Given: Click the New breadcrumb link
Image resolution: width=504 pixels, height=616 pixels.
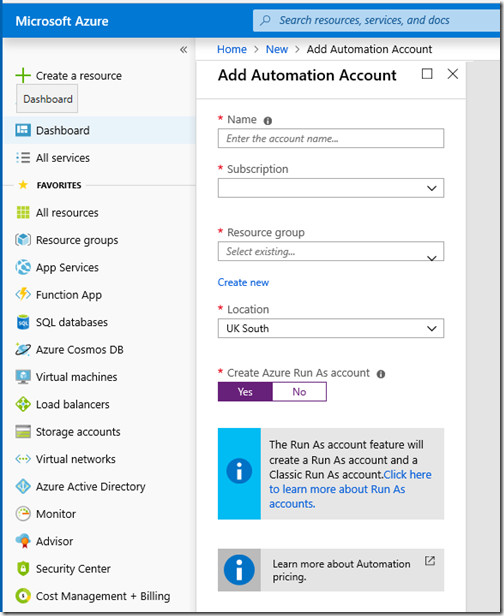Looking at the screenshot, I should (x=277, y=49).
